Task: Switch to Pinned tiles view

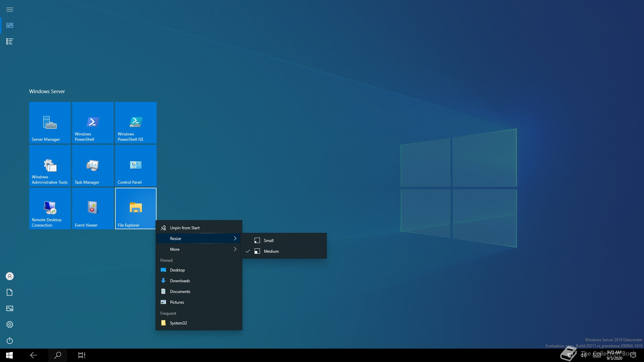Action: pos(10,25)
